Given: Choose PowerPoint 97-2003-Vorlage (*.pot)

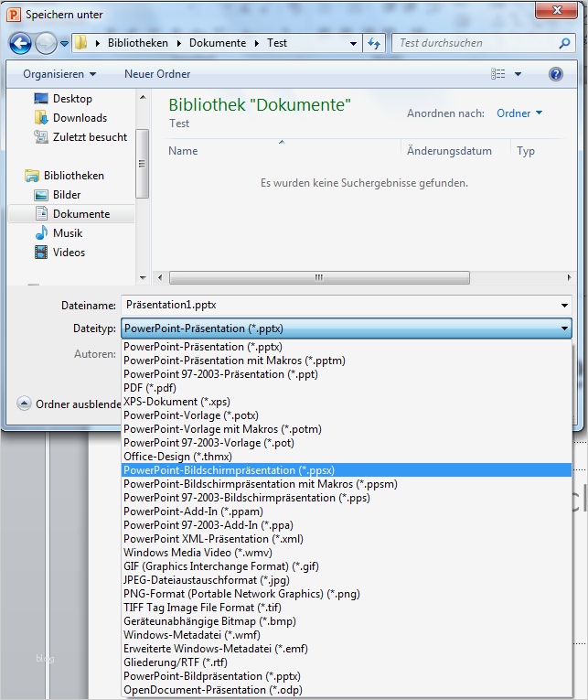Looking at the screenshot, I should coord(347,443).
